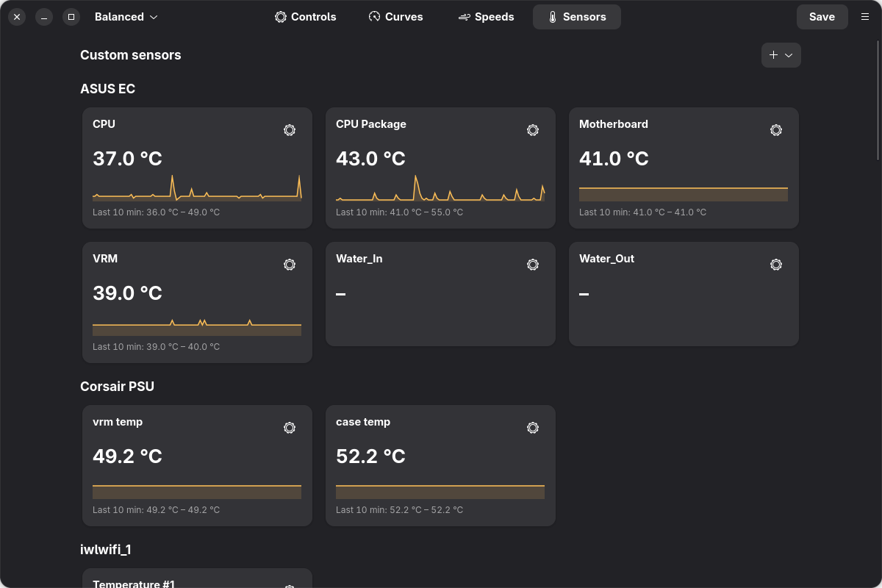Open settings gear on Water_Out card

[776, 265]
